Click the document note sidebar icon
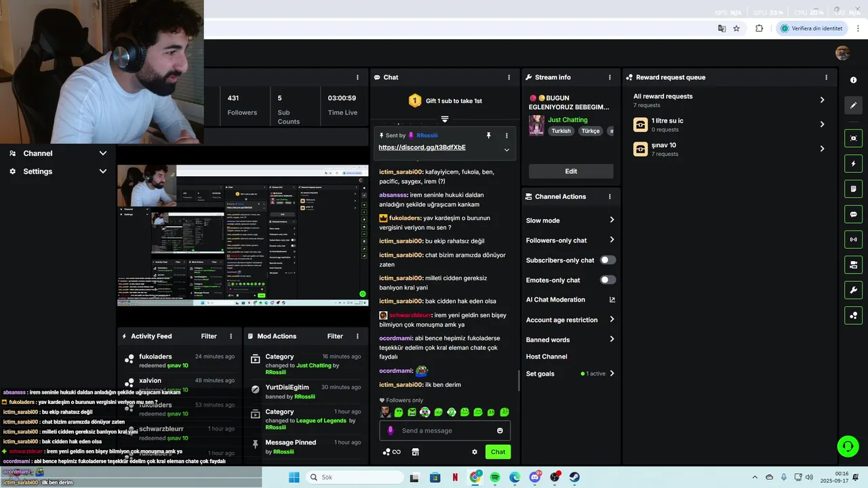Screen dimensions: 868x488 coord(853,188)
